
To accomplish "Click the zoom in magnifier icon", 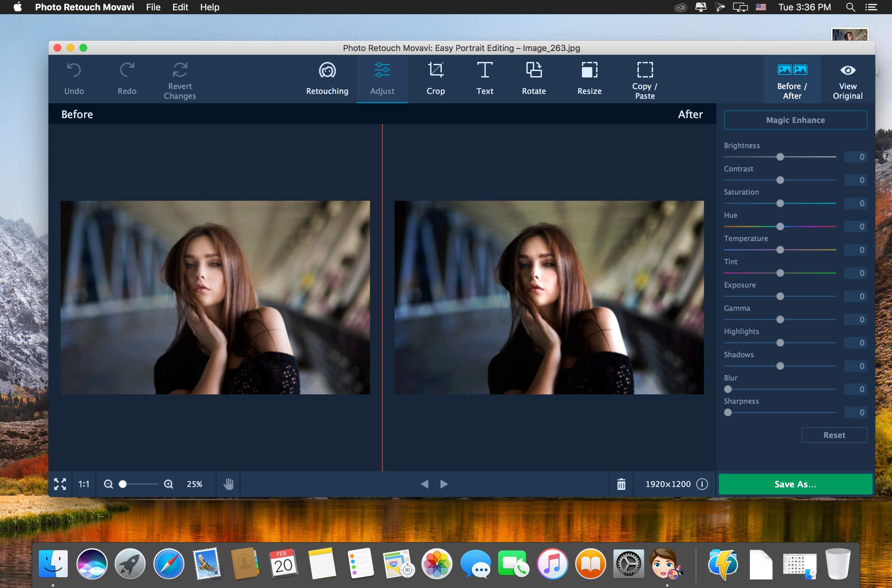I will pyautogui.click(x=169, y=484).
